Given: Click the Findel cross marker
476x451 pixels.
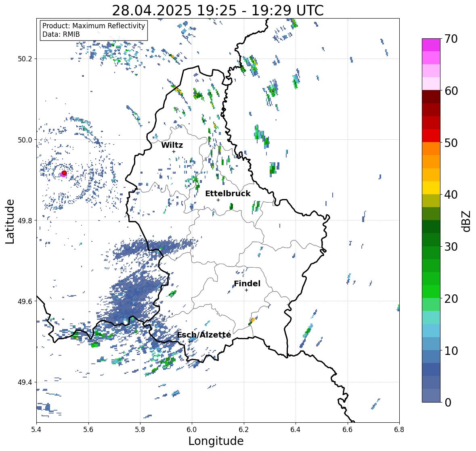Looking at the screenshot, I should tap(246, 290).
